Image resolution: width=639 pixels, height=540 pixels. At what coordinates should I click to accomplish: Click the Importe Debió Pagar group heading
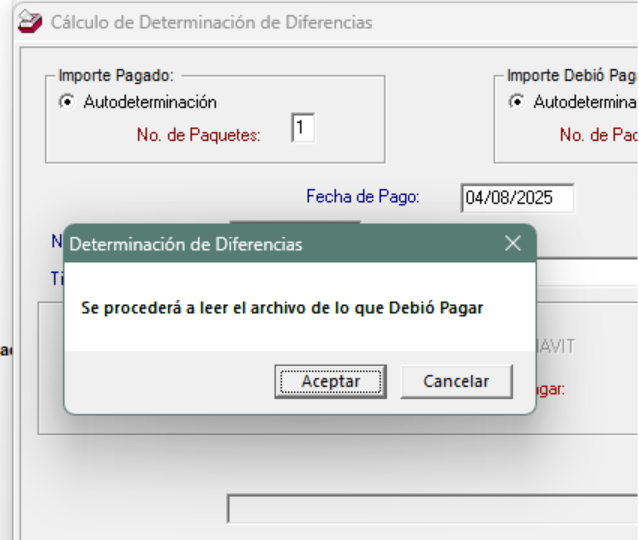click(x=571, y=75)
